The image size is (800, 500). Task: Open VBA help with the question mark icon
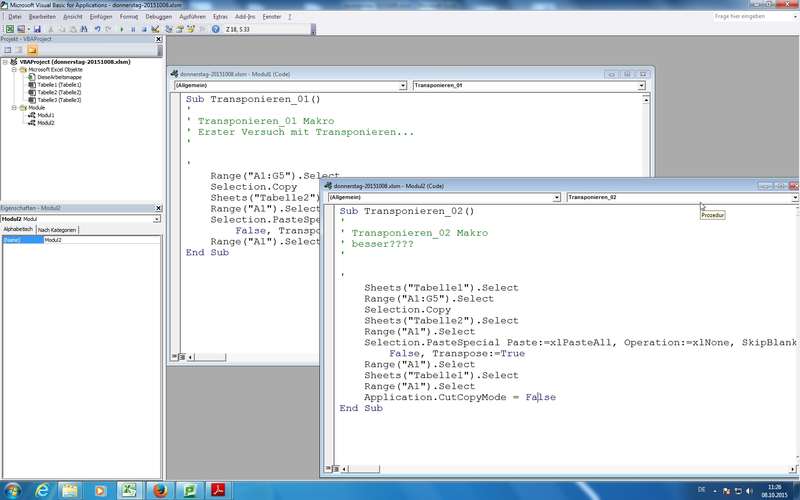216,30
